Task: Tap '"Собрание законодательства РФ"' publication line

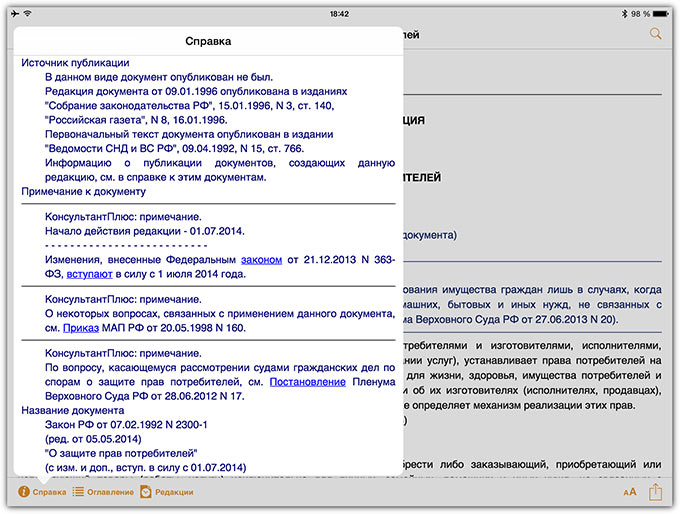Action: pyautogui.click(x=190, y=106)
